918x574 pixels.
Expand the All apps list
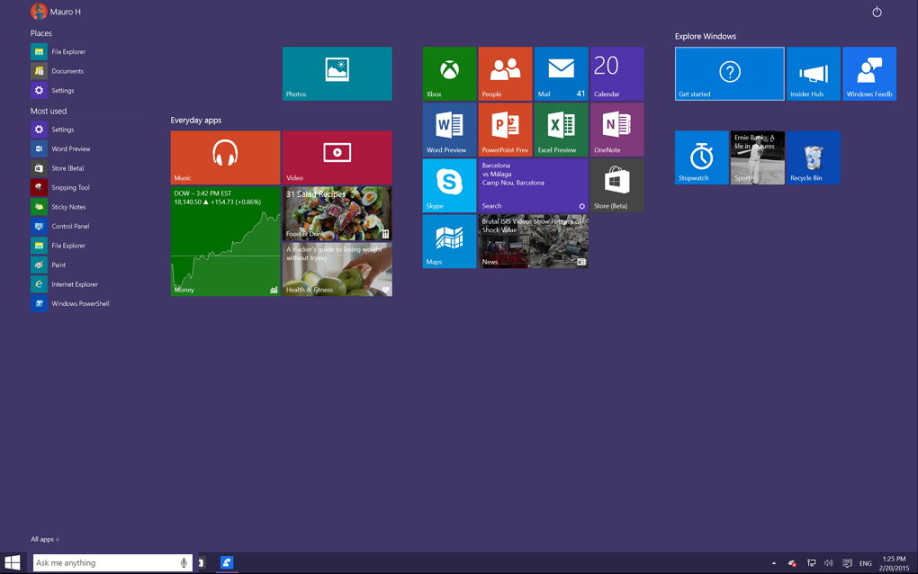45,539
